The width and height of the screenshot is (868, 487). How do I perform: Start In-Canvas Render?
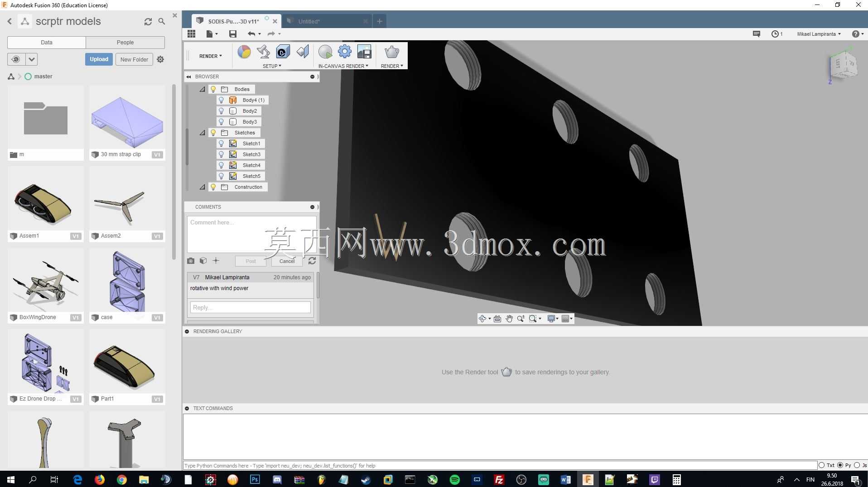click(325, 52)
